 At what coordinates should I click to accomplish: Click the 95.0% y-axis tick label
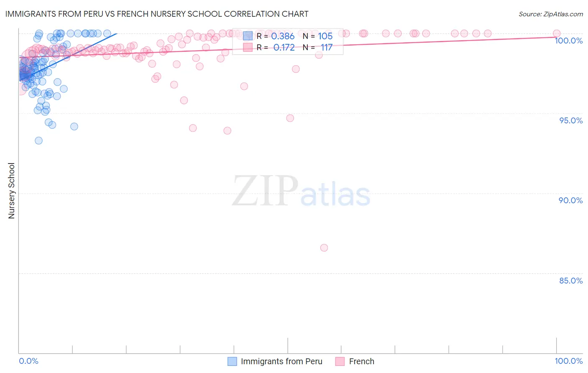point(571,120)
